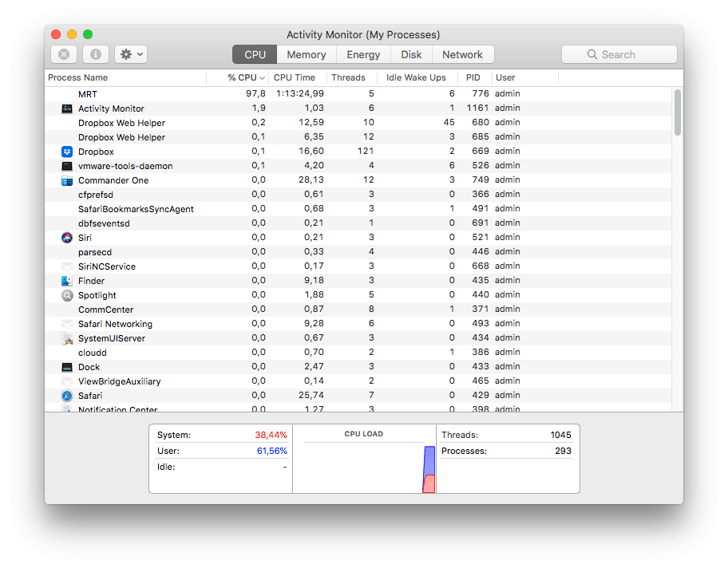Click the ViewBridgeAuxiliary icon
The width and height of the screenshot is (728, 568).
pyautogui.click(x=67, y=381)
